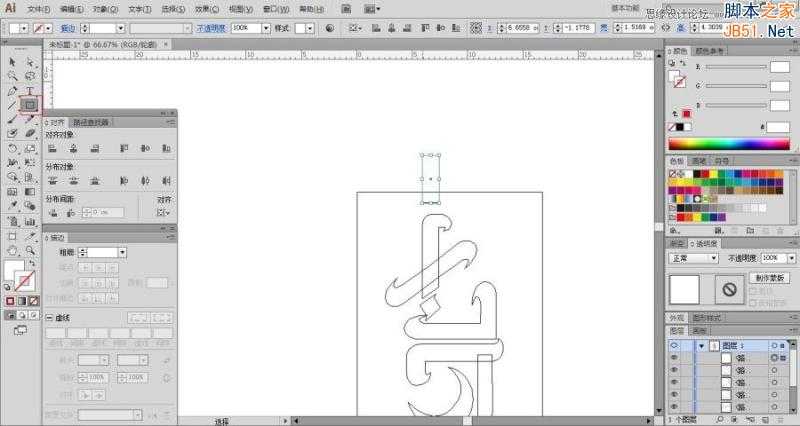This screenshot has width=800, height=426.
Task: Open fill color dropdown in control bar
Action: coord(24,29)
